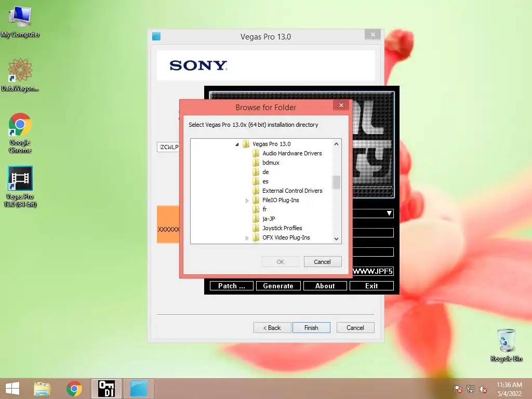Expand the OFX Video Plug-Ins tree node
Image resolution: width=532 pixels, height=399 pixels.
coord(247,238)
